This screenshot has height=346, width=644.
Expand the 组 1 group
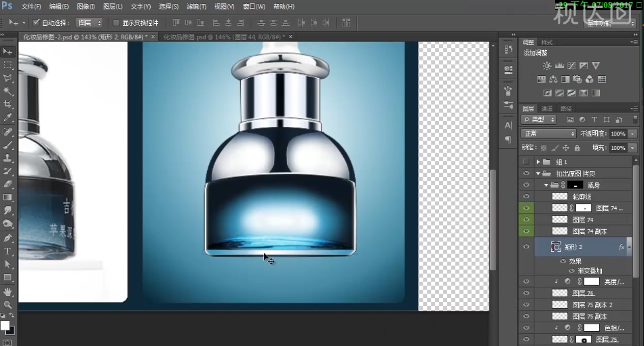click(x=538, y=161)
